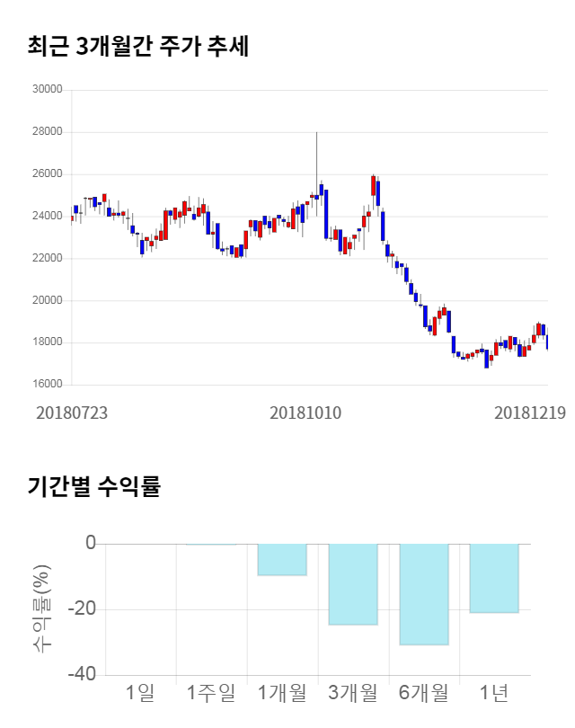Click the 1일 period label
Viewport: 575px width, 728px height.
coord(140,693)
